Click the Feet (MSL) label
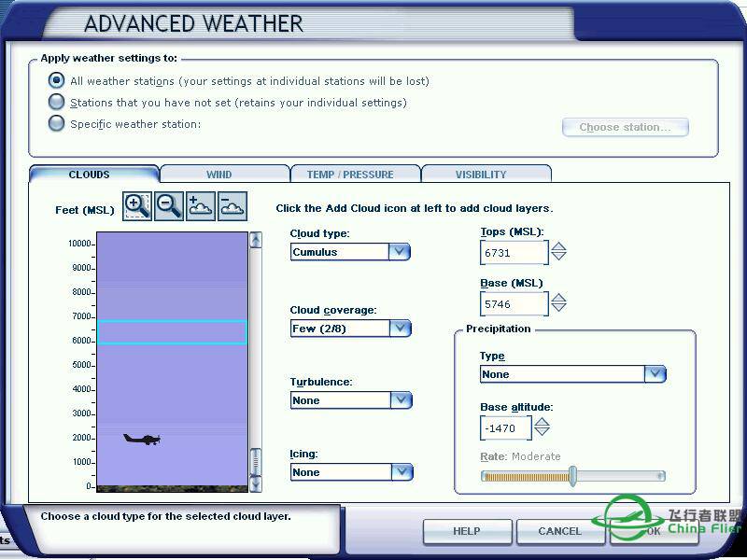747x560 pixels. [x=85, y=210]
